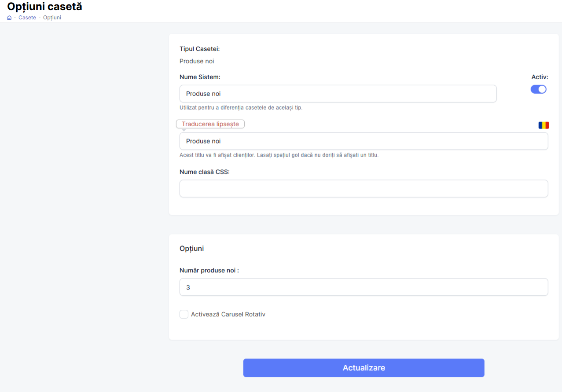Click the title field hint about clients
The width and height of the screenshot is (562, 392).
[279, 155]
